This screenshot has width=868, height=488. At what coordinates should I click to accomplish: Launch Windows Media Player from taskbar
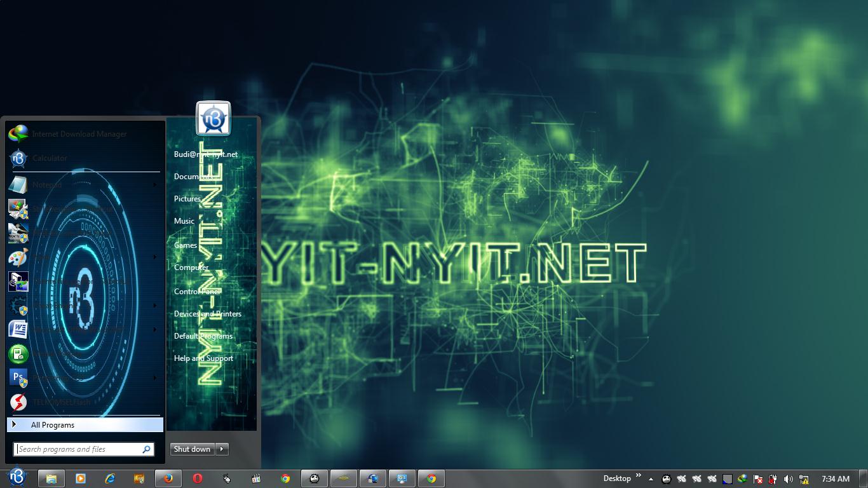tap(81, 478)
